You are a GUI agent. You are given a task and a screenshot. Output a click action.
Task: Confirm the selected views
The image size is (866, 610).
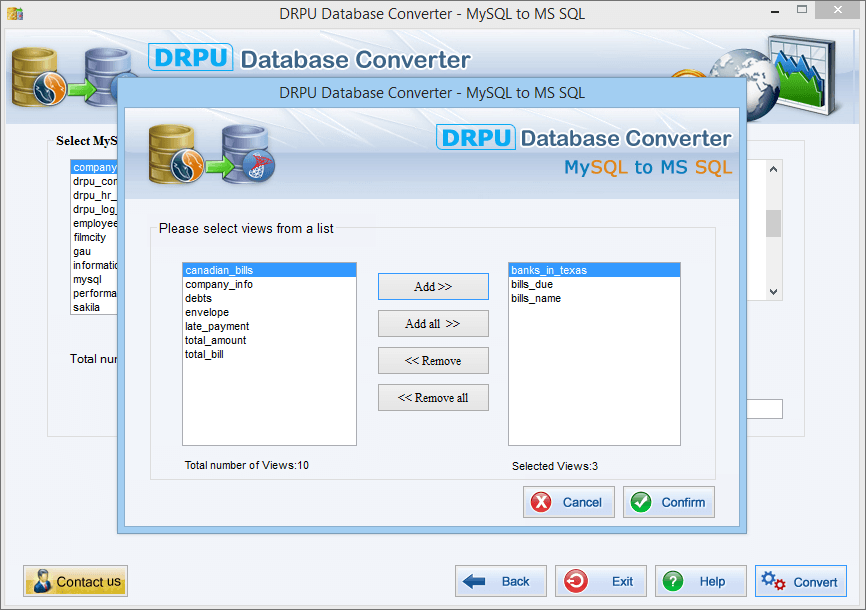(668, 502)
